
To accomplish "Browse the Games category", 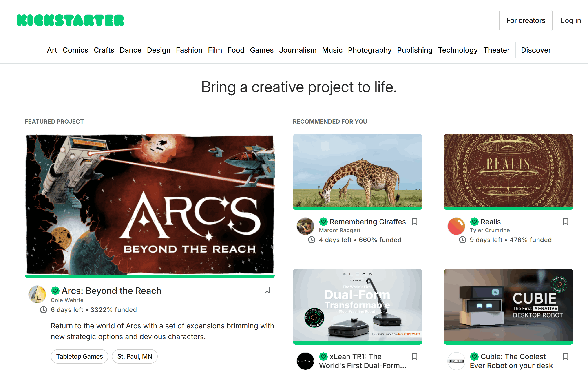I will [x=261, y=50].
